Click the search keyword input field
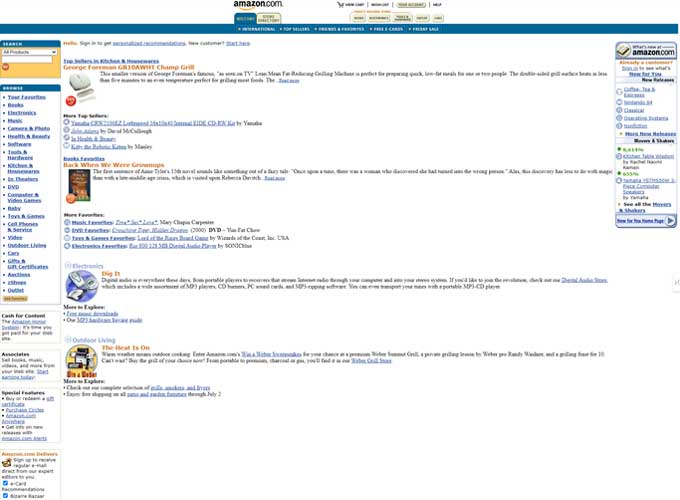This screenshot has height=500, width=680. (x=27, y=59)
